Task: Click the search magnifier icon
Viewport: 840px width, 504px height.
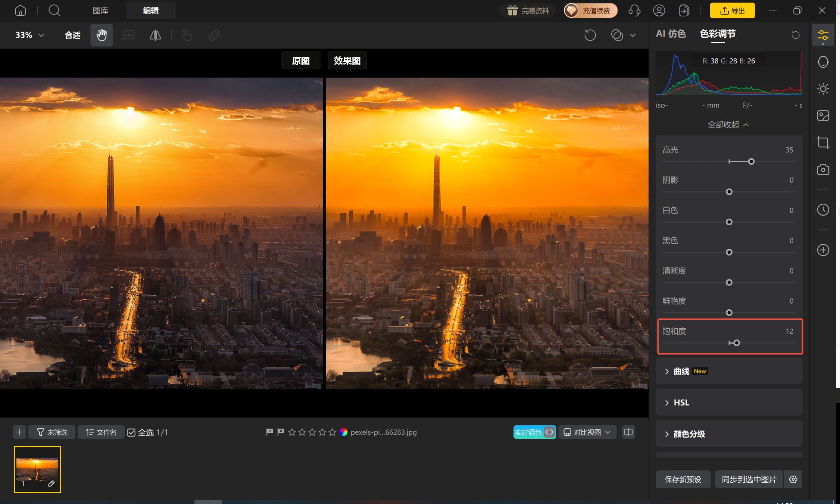Action: click(54, 10)
